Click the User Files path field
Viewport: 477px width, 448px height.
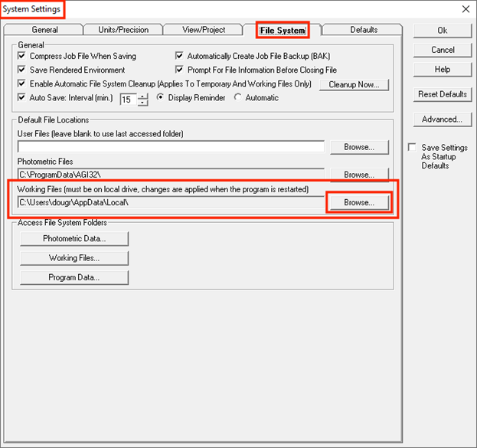pyautogui.click(x=171, y=147)
